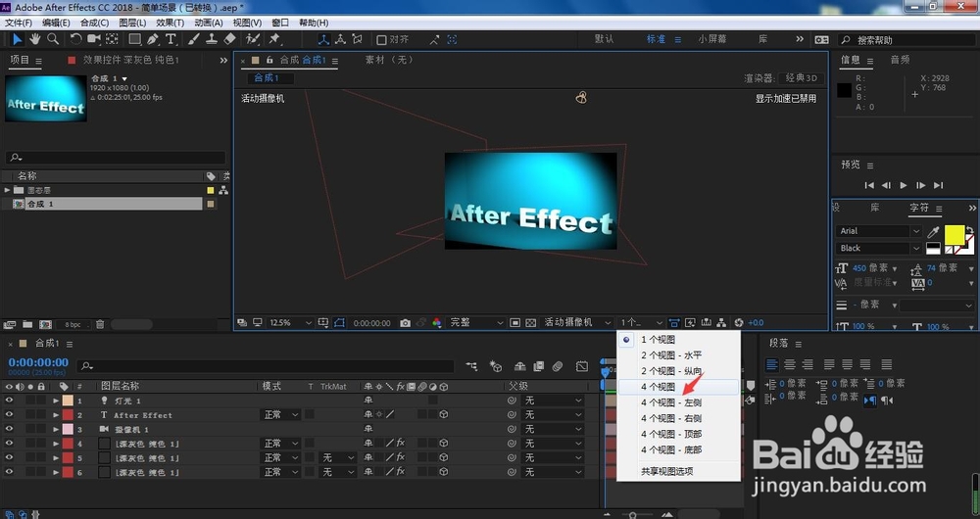Open the Arial font family dropdown
This screenshot has height=519, width=980.
tap(879, 231)
